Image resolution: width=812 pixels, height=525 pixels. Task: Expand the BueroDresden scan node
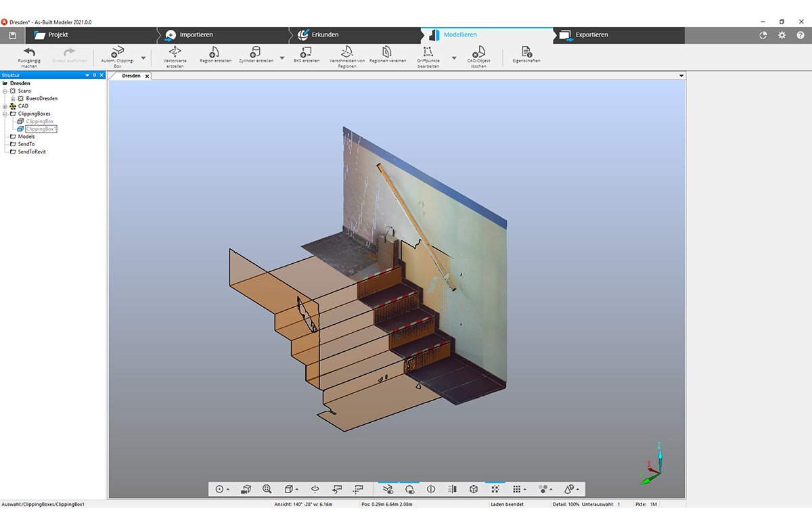tap(14, 98)
